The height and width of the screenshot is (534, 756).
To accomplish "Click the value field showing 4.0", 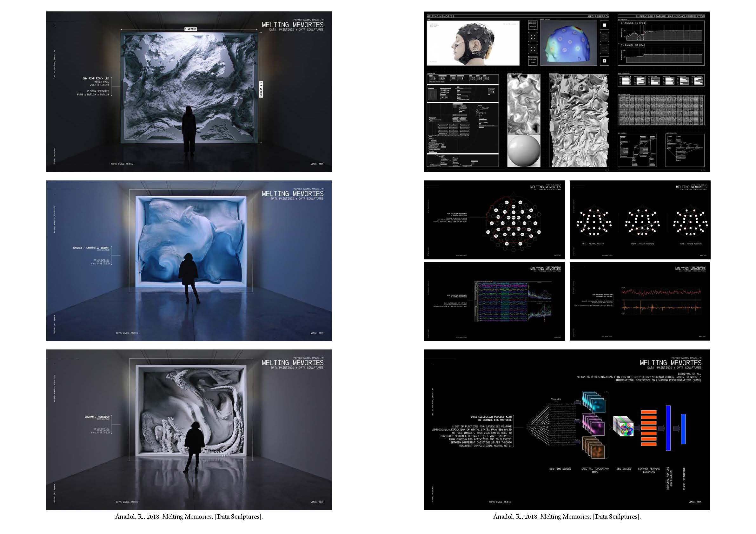I will pyautogui.click(x=442, y=79).
